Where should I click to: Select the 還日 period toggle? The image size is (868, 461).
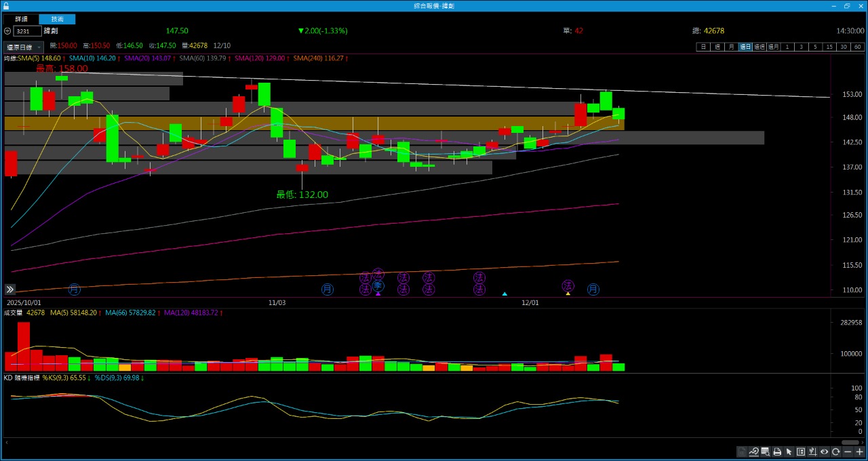(745, 47)
